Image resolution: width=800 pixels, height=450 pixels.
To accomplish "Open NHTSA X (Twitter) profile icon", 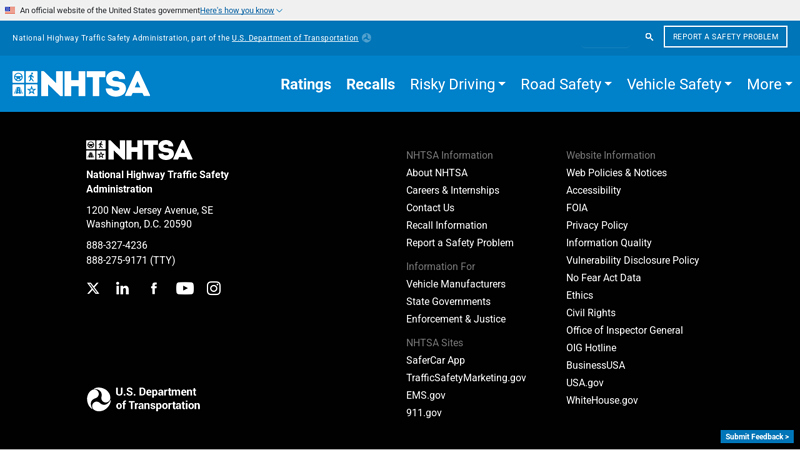I will click(93, 288).
